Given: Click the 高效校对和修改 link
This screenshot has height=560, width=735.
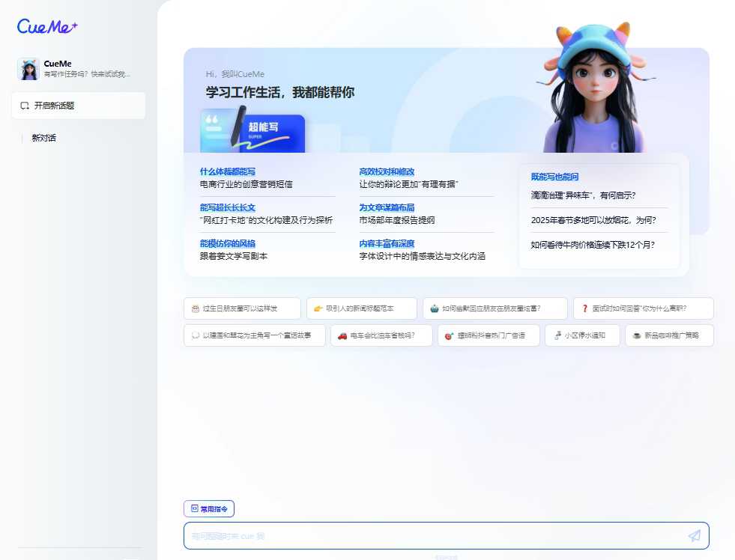Looking at the screenshot, I should [x=387, y=171].
